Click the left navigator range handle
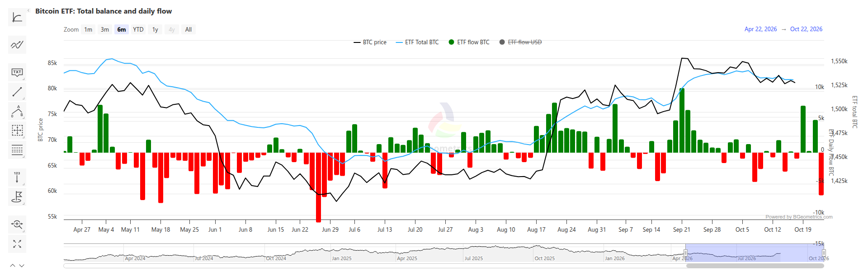Screen dimensions: 868x271 [685, 253]
